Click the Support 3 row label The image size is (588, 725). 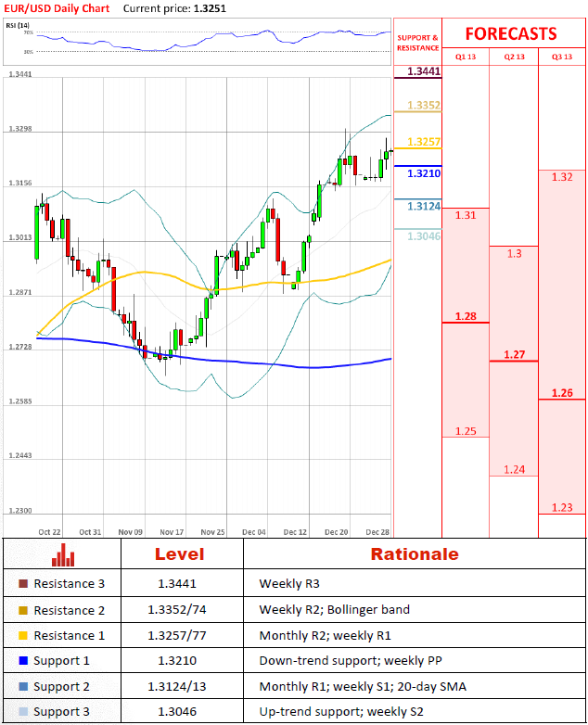[x=61, y=712]
